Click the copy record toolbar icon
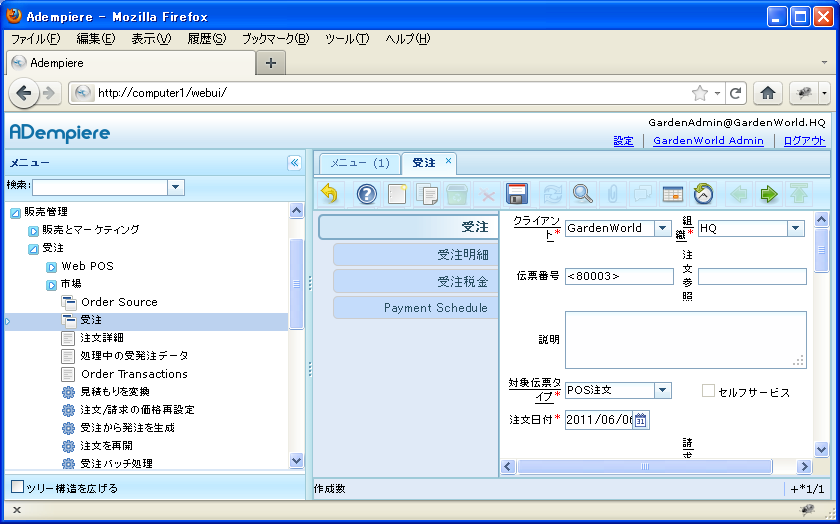The image size is (840, 524). tap(427, 194)
